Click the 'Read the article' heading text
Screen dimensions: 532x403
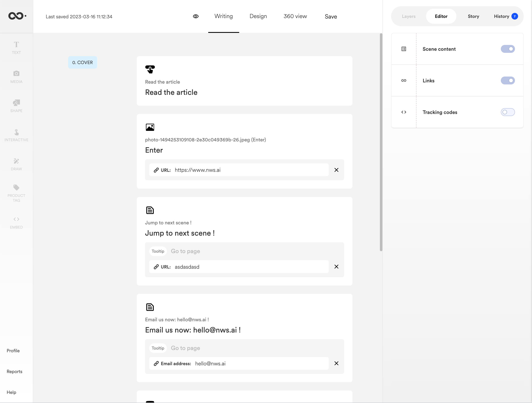click(x=171, y=92)
